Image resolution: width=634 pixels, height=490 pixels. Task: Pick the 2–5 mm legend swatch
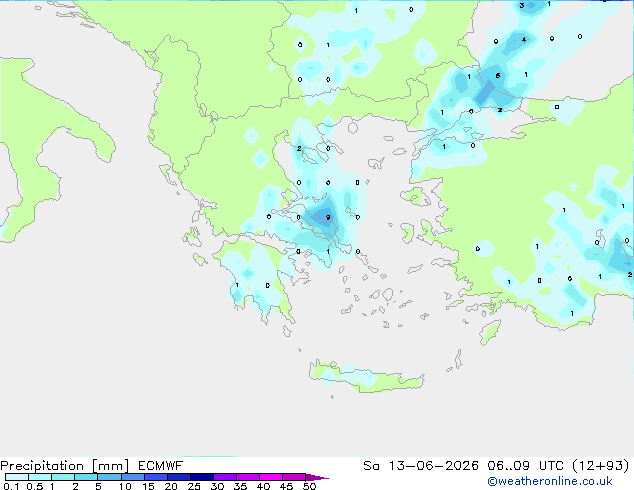point(86,477)
